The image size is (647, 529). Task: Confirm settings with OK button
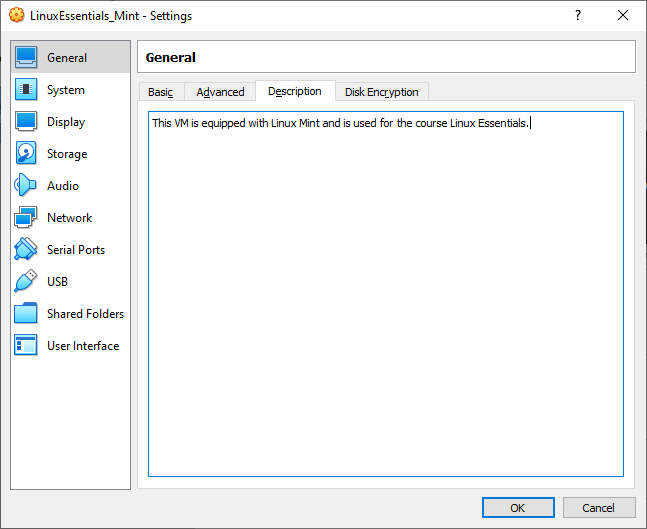point(518,508)
